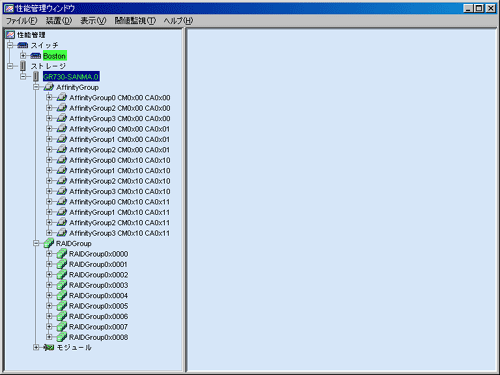Maximize the 性能管理ウィンドウ window
The width and height of the screenshot is (500, 375).
(x=479, y=8)
